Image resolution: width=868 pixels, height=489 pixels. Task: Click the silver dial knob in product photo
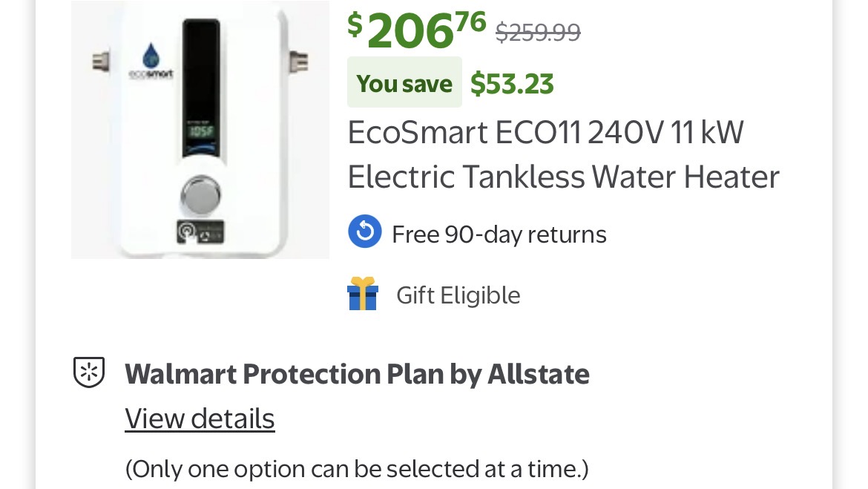200,194
